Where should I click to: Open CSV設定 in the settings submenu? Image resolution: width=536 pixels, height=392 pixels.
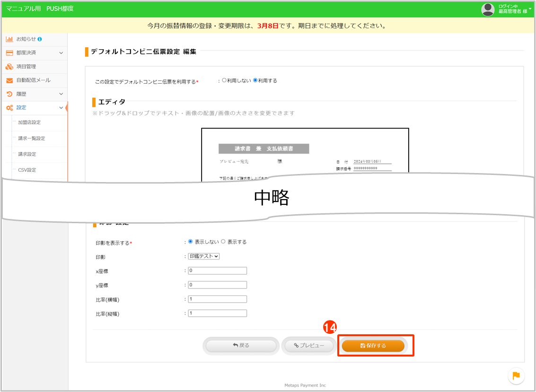[x=27, y=170]
